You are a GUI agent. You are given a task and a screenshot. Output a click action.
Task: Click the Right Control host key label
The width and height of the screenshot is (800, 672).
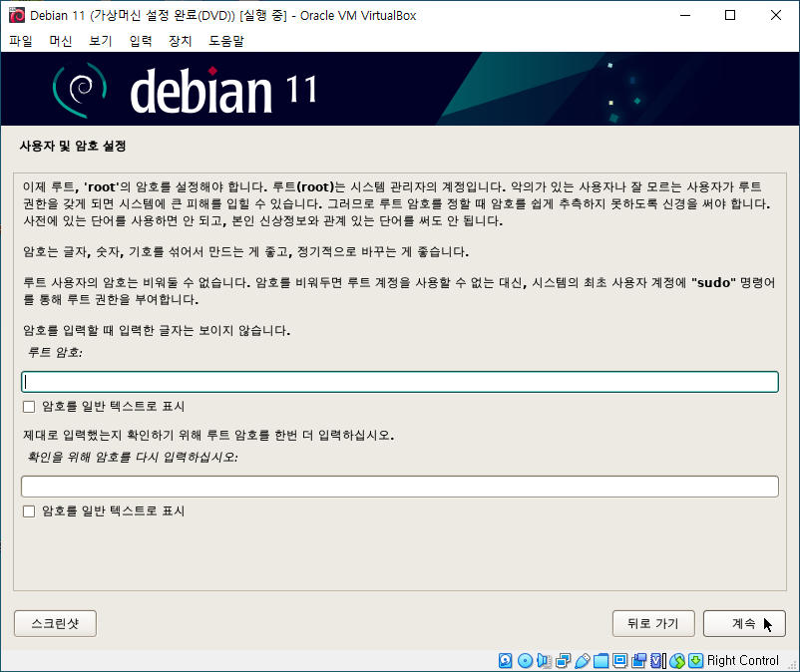743,661
